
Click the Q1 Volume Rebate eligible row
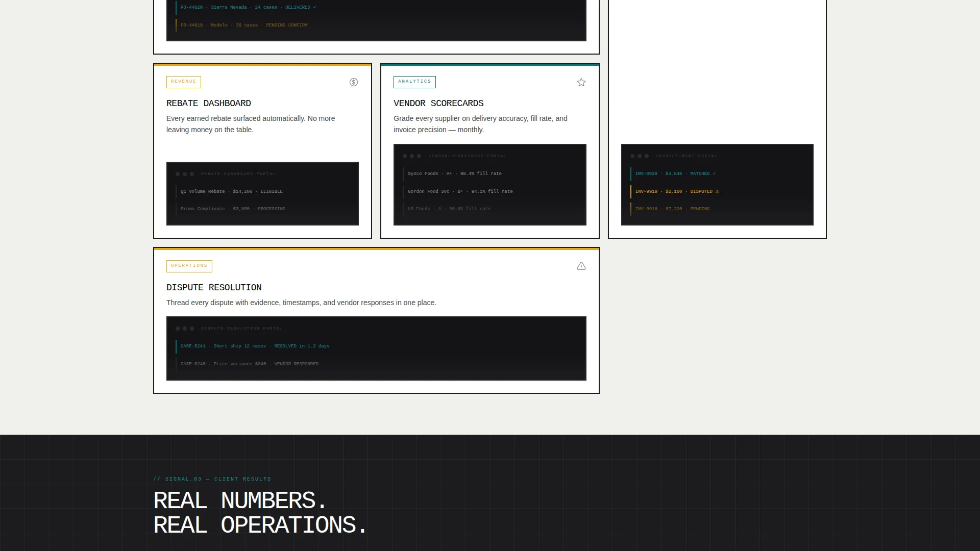tap(262, 191)
